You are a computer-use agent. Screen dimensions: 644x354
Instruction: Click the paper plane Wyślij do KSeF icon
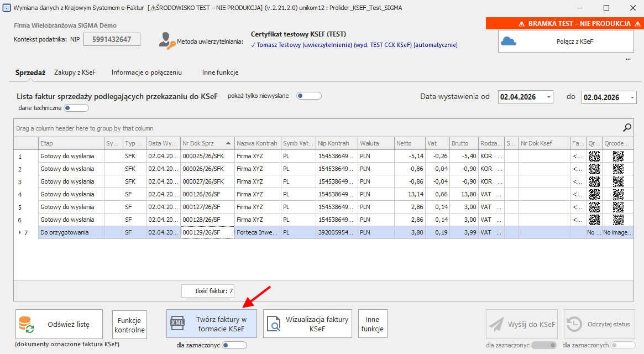coord(496,324)
